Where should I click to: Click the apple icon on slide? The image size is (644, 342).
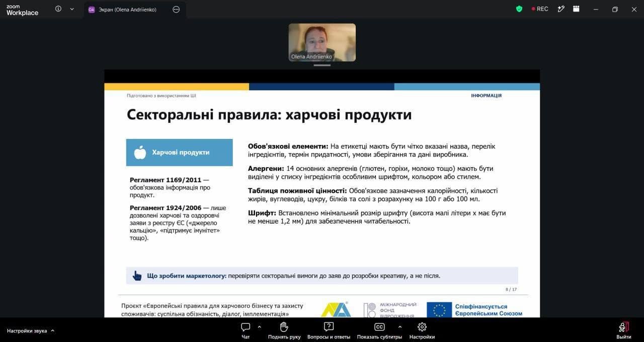pyautogui.click(x=140, y=152)
